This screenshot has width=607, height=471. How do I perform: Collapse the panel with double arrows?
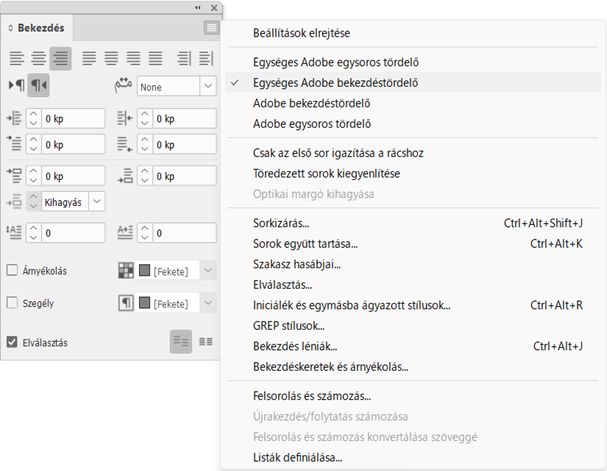pos(198,8)
